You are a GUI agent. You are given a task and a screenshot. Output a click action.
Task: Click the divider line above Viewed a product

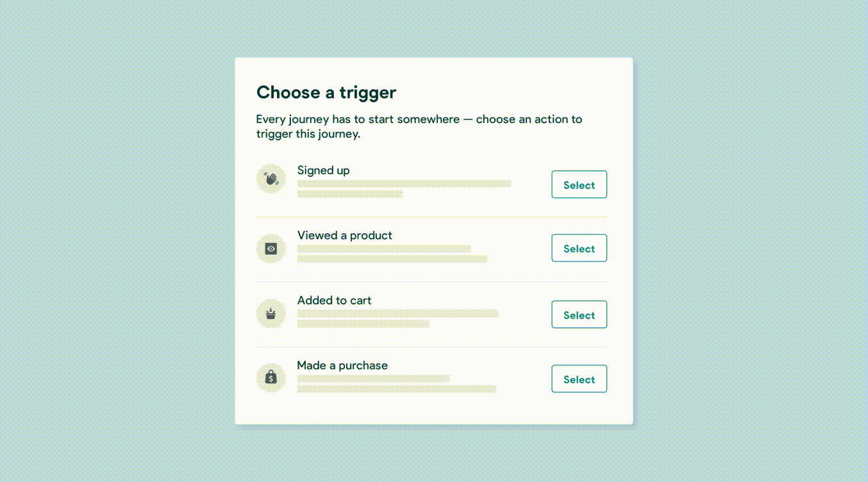(x=431, y=217)
